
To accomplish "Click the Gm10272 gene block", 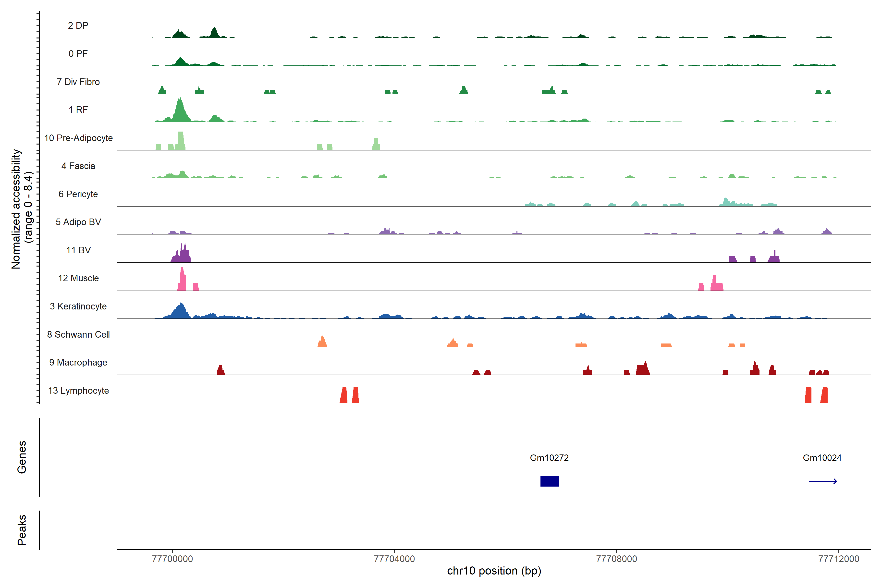I will [x=549, y=481].
